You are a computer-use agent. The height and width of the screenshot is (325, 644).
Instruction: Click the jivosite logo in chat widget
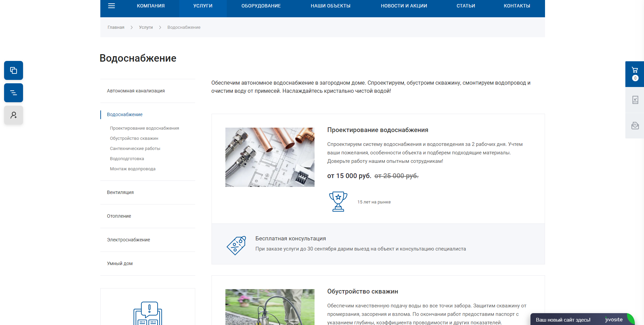click(614, 320)
